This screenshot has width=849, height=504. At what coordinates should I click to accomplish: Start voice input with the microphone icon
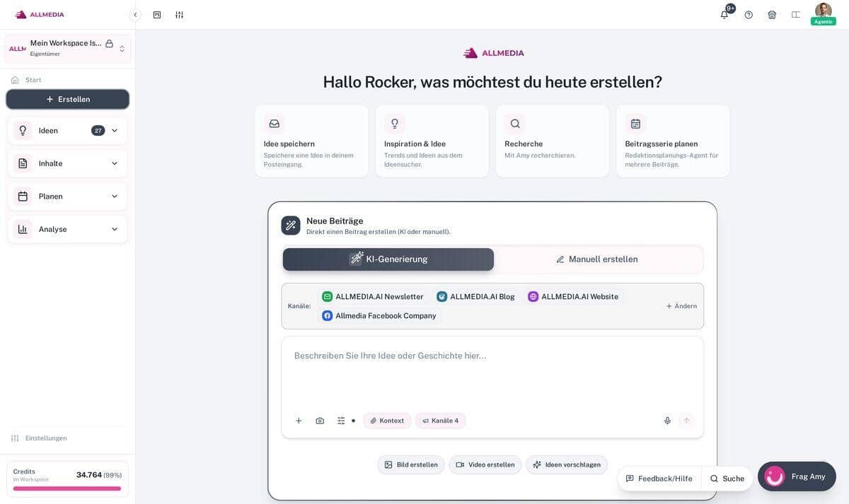(x=667, y=421)
